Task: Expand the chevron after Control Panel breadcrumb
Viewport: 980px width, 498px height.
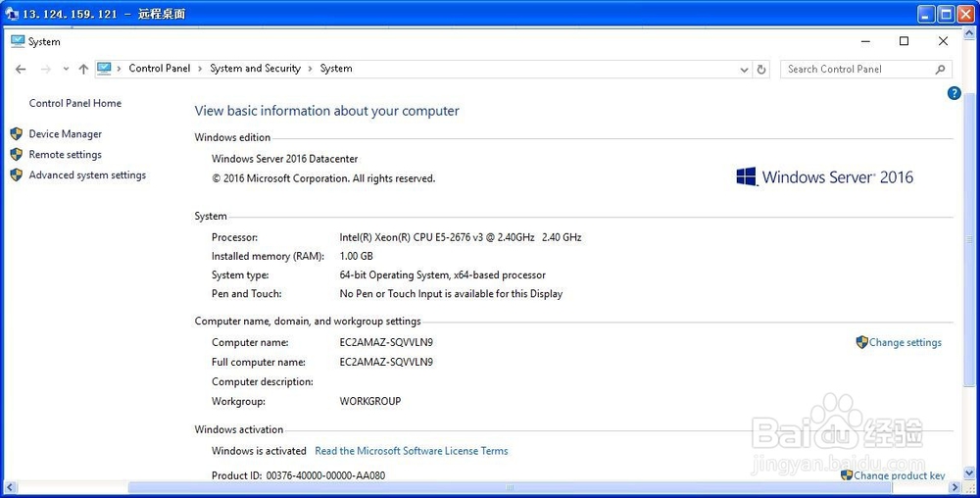Action: pos(200,69)
